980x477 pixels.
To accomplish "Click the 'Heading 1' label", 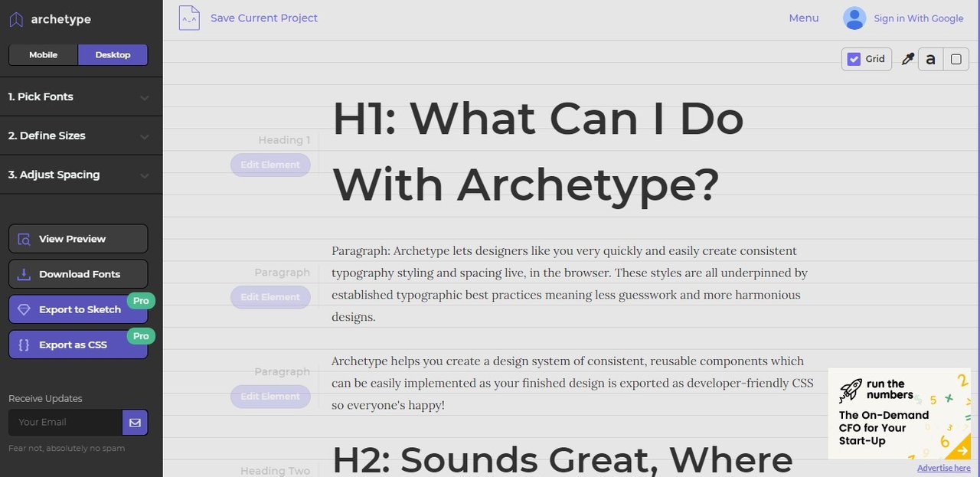I will 284,140.
